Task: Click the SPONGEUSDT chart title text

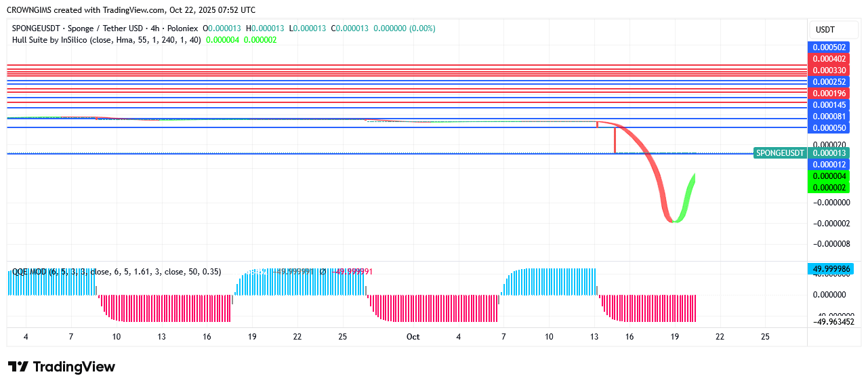Action: pyautogui.click(x=104, y=28)
